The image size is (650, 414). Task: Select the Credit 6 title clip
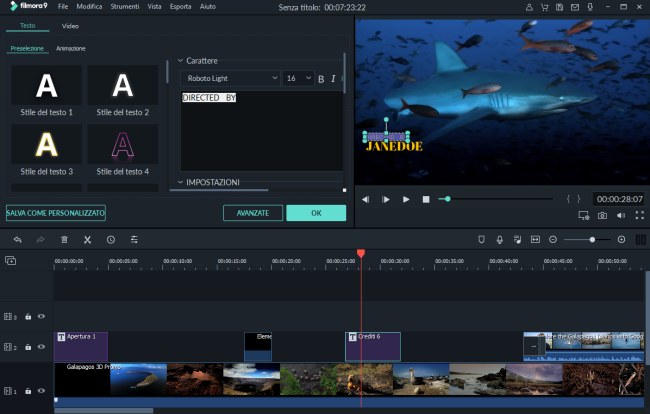(373, 346)
